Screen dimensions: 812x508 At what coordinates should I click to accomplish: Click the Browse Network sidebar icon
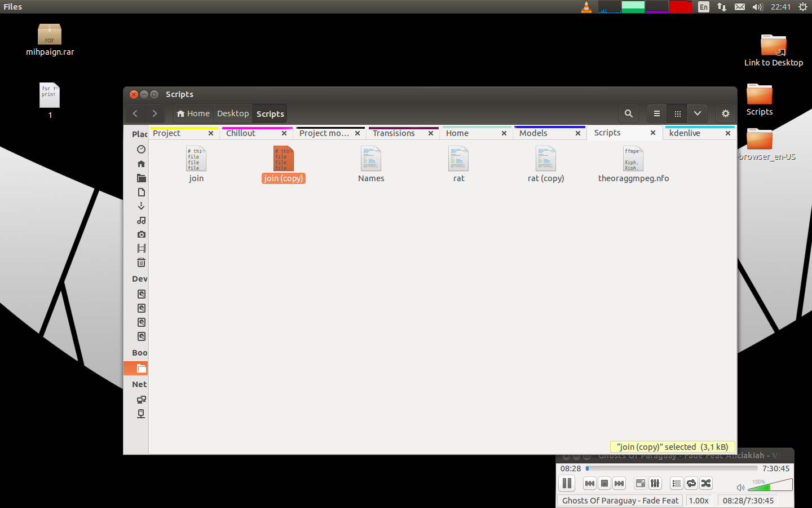point(141,400)
